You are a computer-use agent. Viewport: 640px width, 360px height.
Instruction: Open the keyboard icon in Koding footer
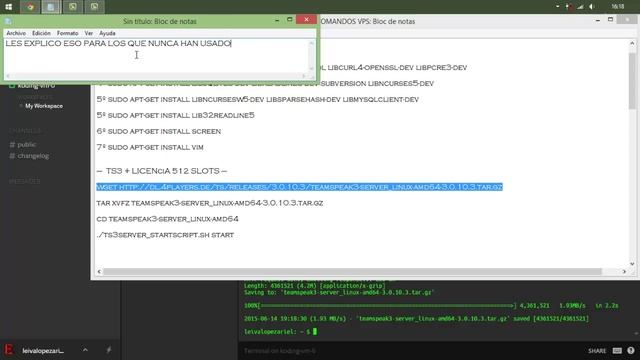point(617,351)
